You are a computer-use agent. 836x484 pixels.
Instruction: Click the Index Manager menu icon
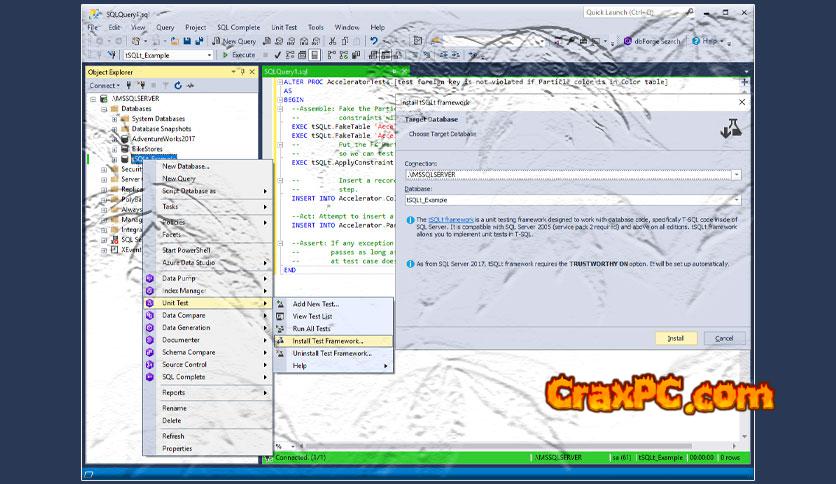click(150, 290)
